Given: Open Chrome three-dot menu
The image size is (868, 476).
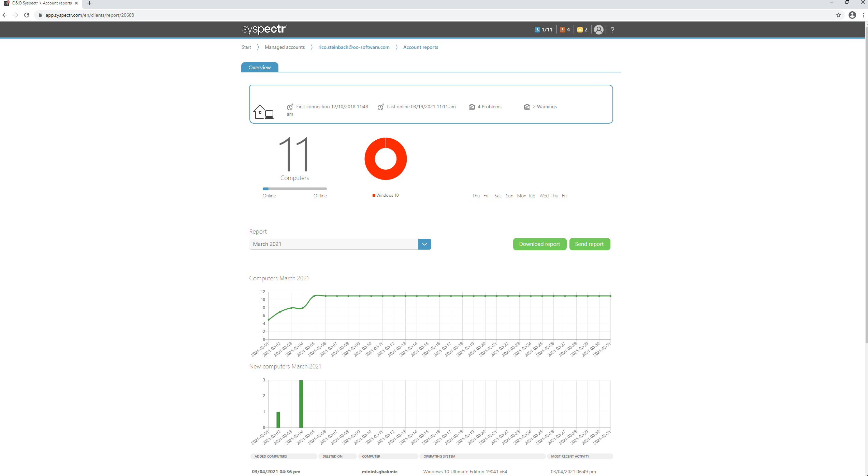Looking at the screenshot, I should click(863, 15).
